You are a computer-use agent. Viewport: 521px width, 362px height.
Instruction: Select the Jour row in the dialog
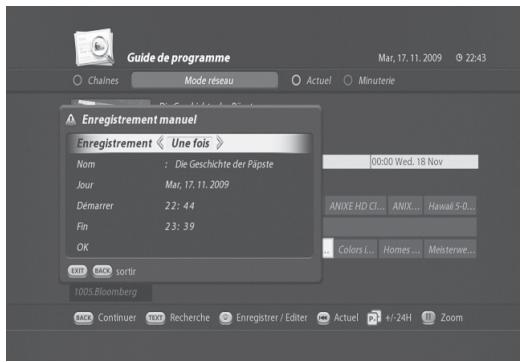(190, 185)
